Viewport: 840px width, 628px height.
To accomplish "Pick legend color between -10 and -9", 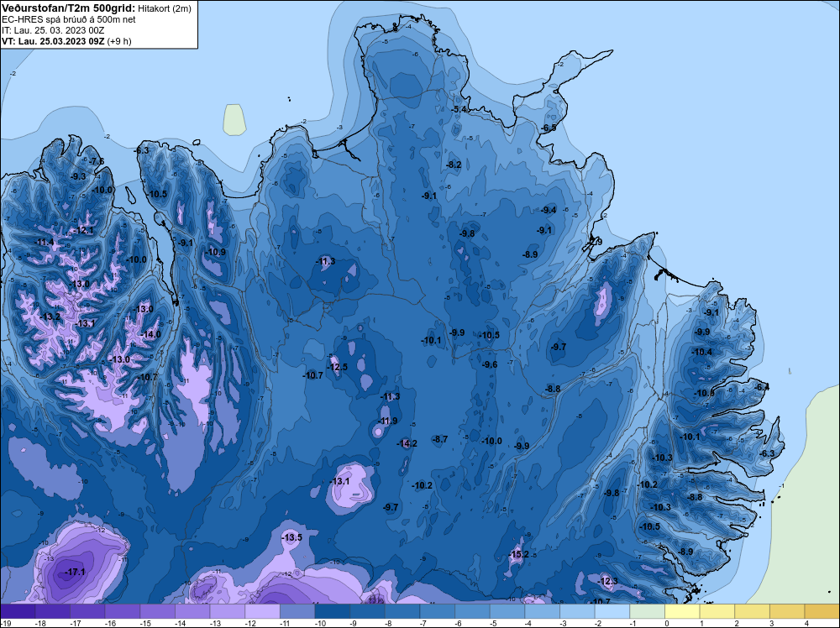I will click(x=332, y=611).
